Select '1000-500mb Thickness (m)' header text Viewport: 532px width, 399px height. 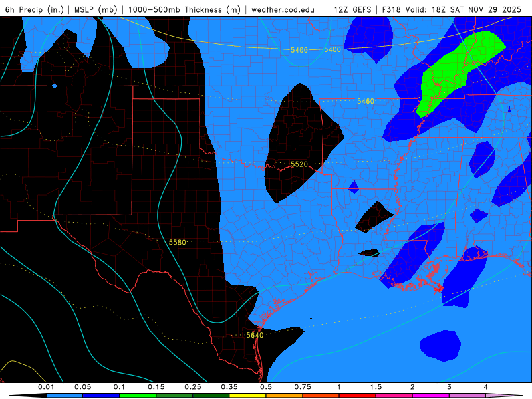point(184,9)
